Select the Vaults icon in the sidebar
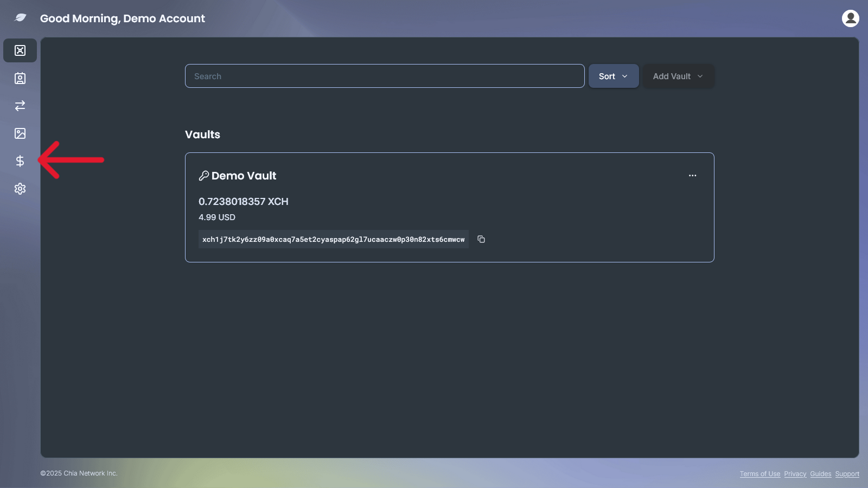Screen dimensions: 868x488 pos(20,50)
